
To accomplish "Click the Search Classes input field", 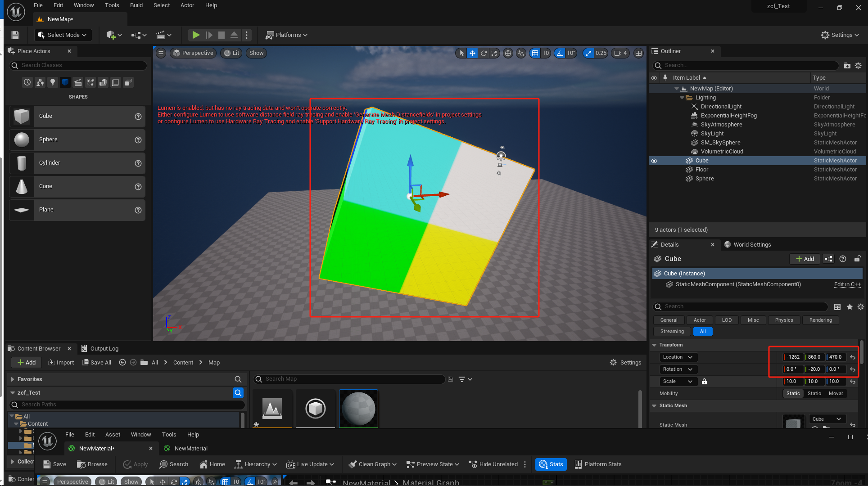I will click(x=78, y=65).
